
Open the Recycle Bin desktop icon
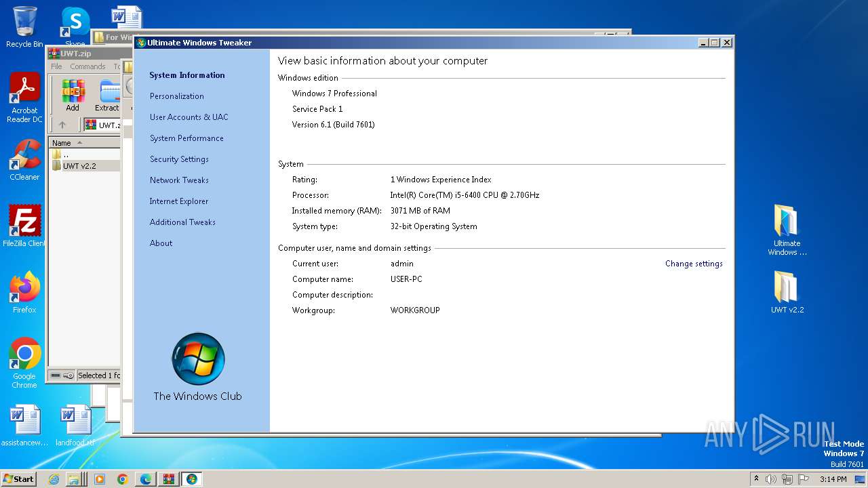pos(24,27)
